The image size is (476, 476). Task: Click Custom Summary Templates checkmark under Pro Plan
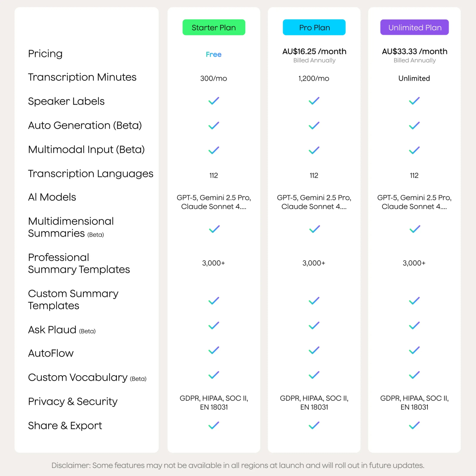(x=314, y=301)
